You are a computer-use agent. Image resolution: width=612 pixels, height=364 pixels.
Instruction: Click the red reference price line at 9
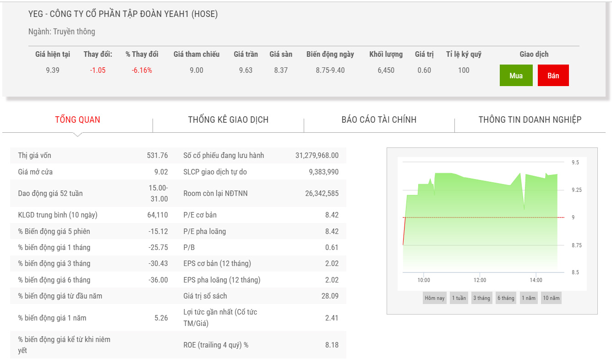tap(481, 217)
